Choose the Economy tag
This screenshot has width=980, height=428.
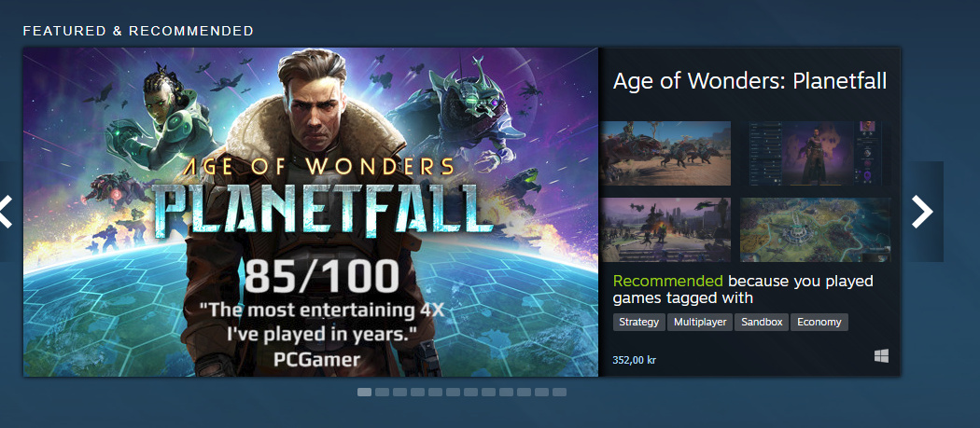coord(819,323)
